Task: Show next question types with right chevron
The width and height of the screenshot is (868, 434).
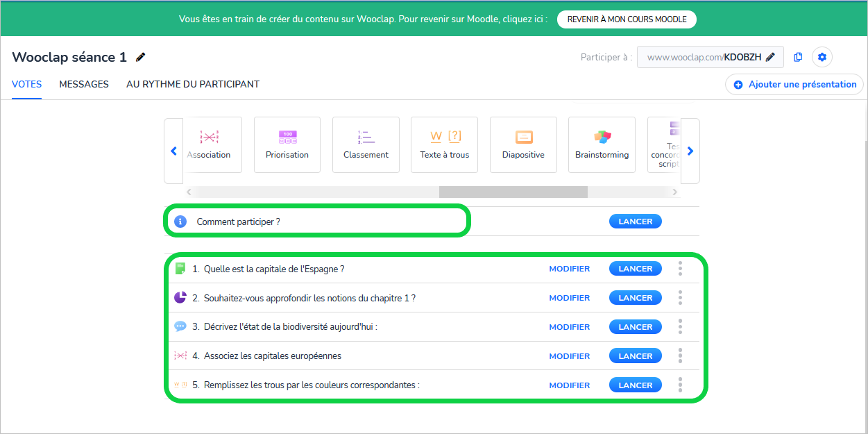Action: [x=690, y=151]
